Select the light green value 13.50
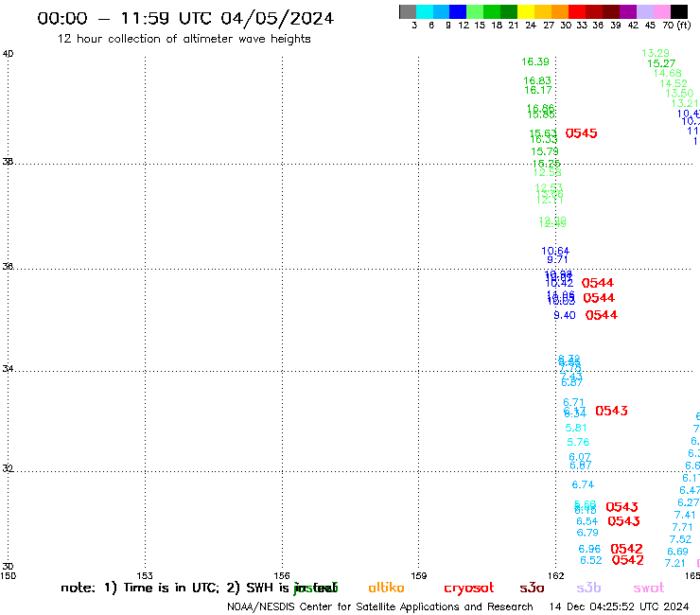700x615 pixels. (679, 94)
